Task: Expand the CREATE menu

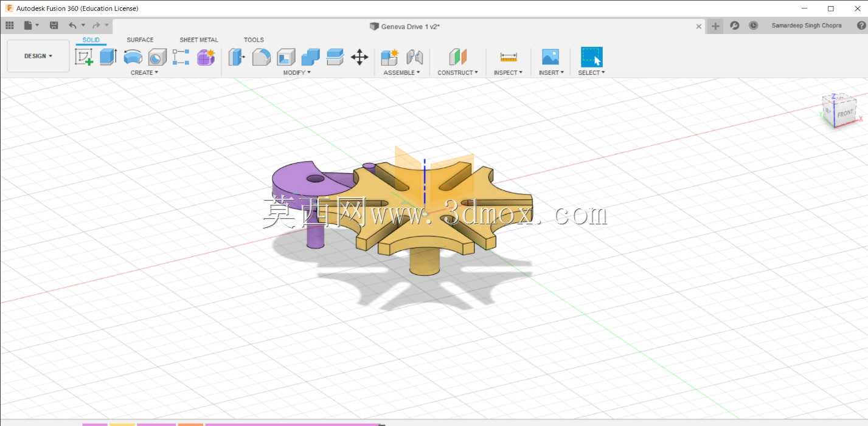Action: pos(144,72)
